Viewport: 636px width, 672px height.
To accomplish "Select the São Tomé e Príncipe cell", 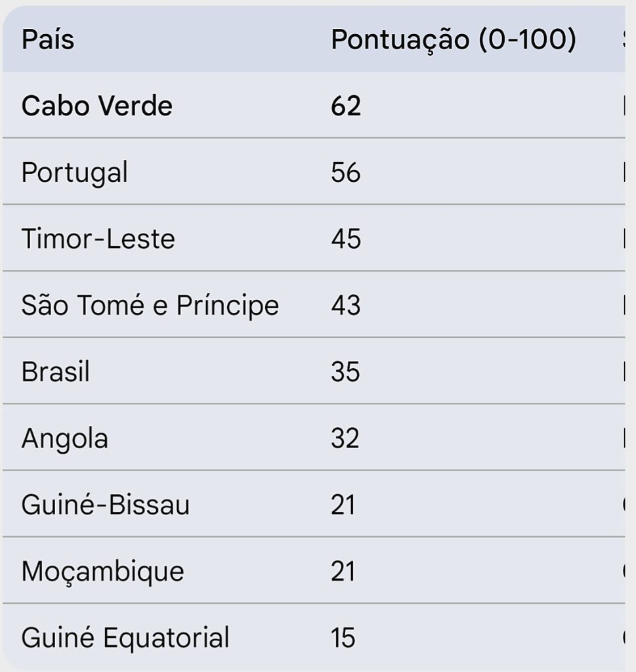I will [150, 306].
